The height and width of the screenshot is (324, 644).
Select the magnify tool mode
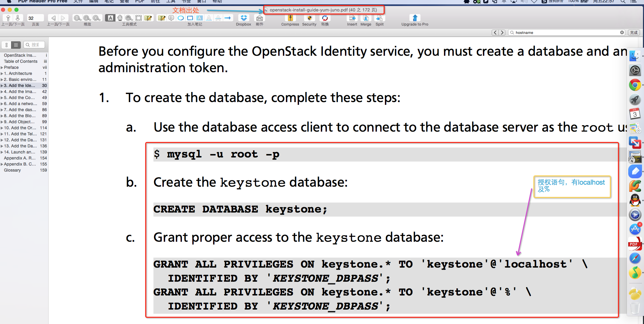(x=129, y=18)
